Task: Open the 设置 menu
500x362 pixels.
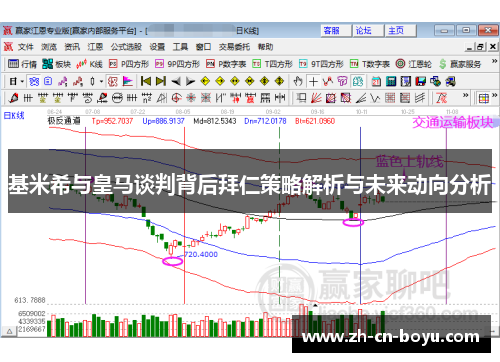Action: point(157,47)
